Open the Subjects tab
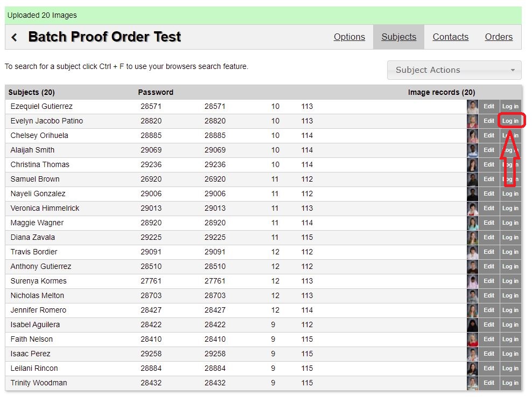The image size is (532, 401). click(x=398, y=37)
